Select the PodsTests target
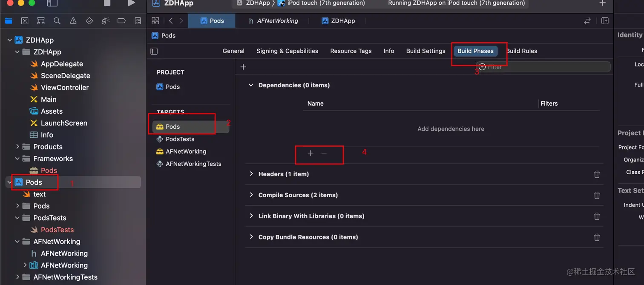The width and height of the screenshot is (644, 285). tap(180, 139)
